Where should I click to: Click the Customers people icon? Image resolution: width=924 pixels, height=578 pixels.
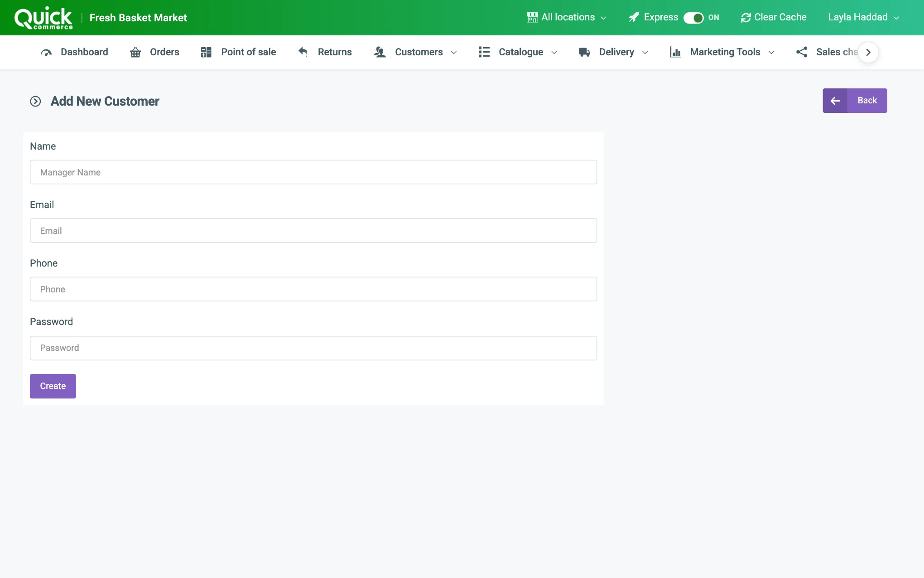click(380, 52)
